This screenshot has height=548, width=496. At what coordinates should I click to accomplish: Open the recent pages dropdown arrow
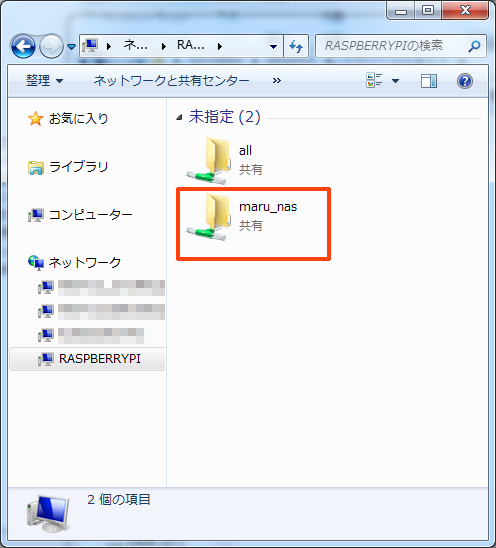(71, 46)
